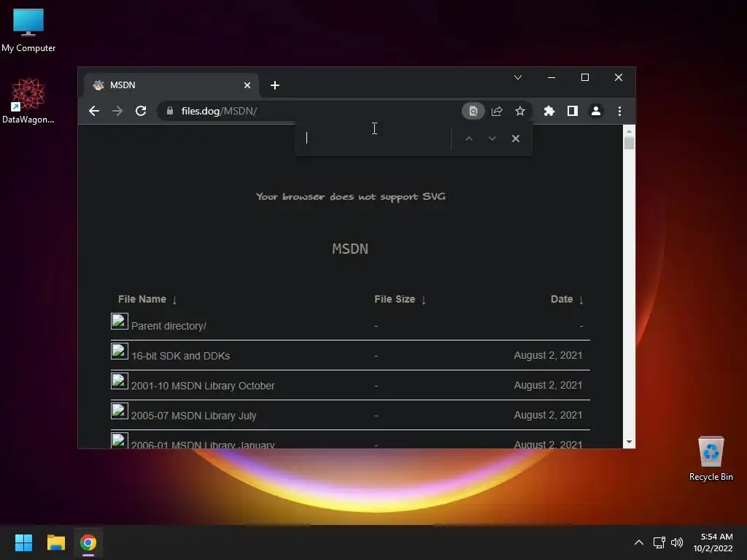Click the 2005-07 MSDN Library row icon
The width and height of the screenshot is (747, 560).
point(120,411)
